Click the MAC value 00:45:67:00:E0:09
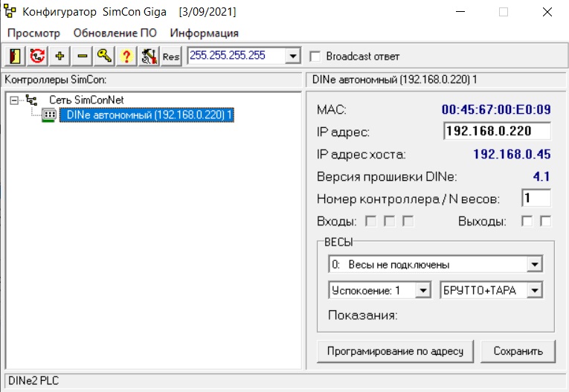Image resolution: width=569 pixels, height=392 pixels. coord(496,109)
